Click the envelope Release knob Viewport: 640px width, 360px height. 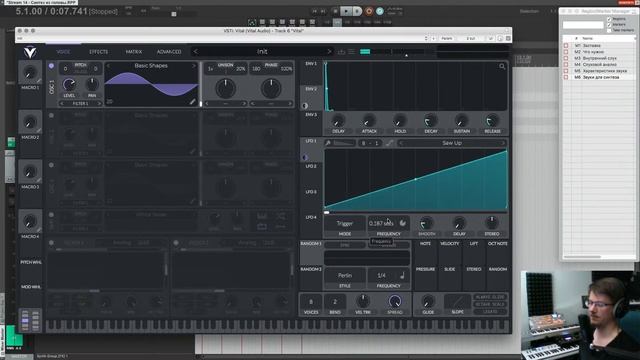click(x=492, y=121)
